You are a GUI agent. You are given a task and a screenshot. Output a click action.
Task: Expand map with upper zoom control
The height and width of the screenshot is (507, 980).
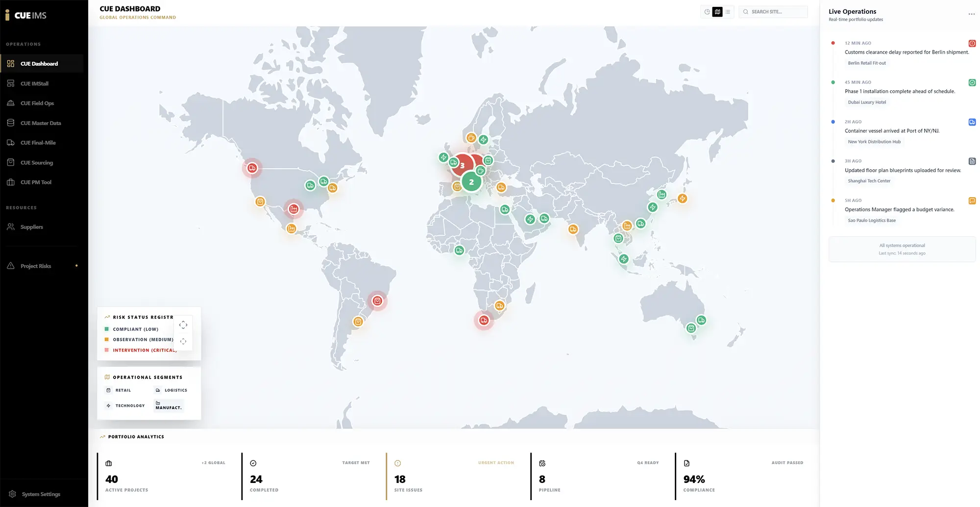tap(183, 325)
